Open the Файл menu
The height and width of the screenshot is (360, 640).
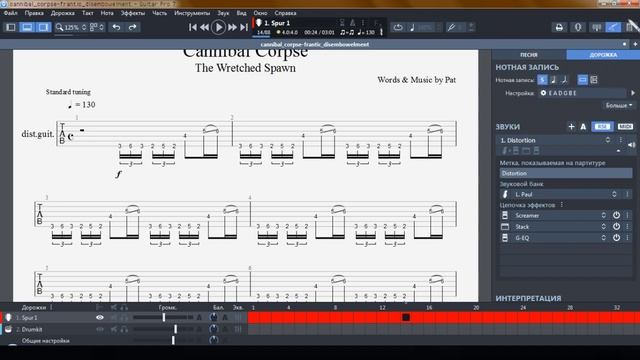click(x=10, y=13)
